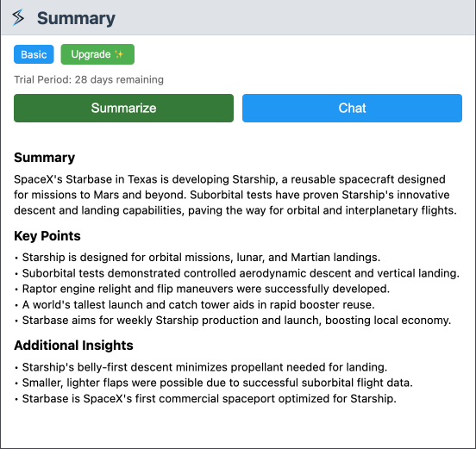The image size is (476, 449).
Task: Click the orbital missions key point
Action: 201,258
